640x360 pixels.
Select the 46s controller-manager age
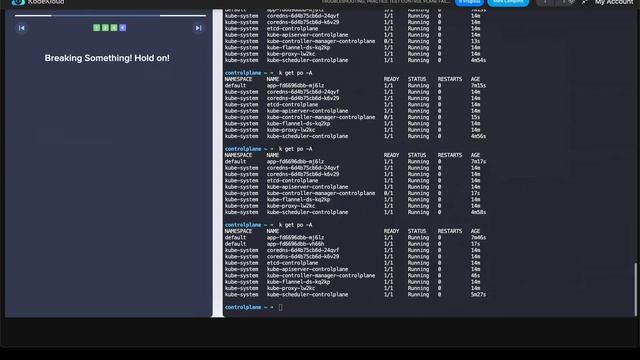point(475,276)
